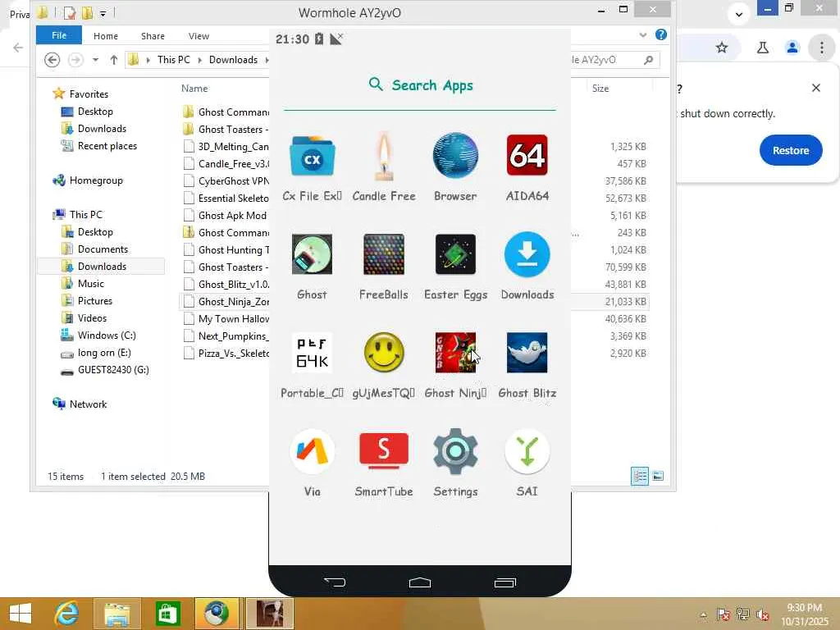Select the Pizza_Vs._Skeleton file
Image resolution: width=840 pixels, height=630 pixels.
[x=233, y=353]
